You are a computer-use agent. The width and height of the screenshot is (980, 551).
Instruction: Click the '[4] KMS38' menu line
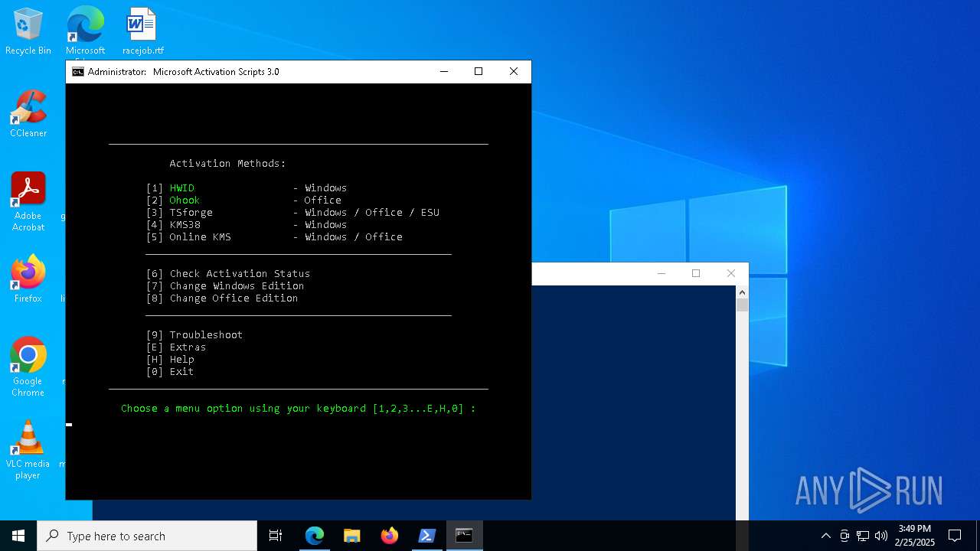pyautogui.click(x=247, y=225)
